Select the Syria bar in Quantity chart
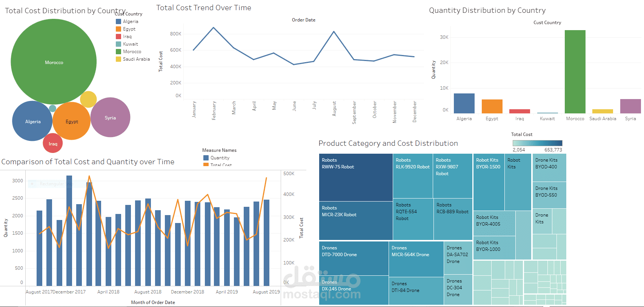Viewport: 644px width, 307px height. click(x=630, y=106)
